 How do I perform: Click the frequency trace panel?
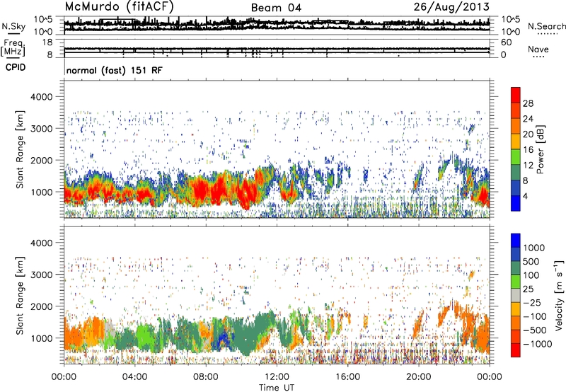point(277,49)
